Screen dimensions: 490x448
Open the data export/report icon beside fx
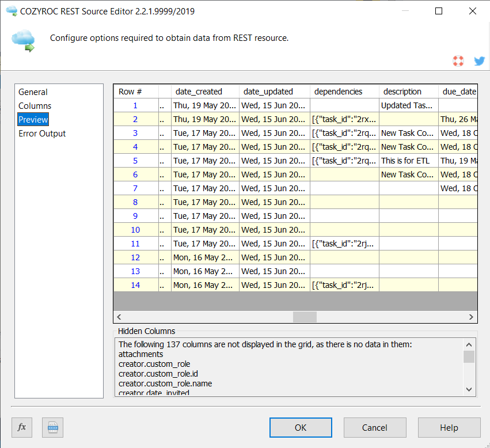[52, 427]
